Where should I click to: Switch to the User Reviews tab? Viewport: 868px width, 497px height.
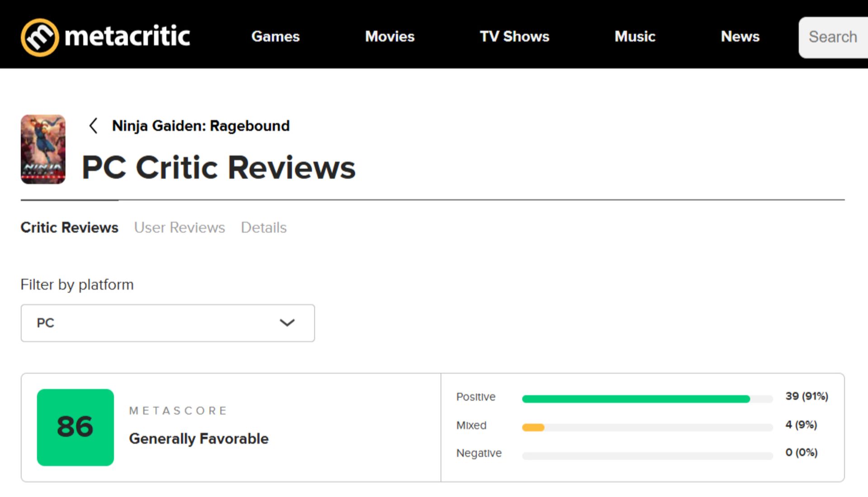(179, 227)
